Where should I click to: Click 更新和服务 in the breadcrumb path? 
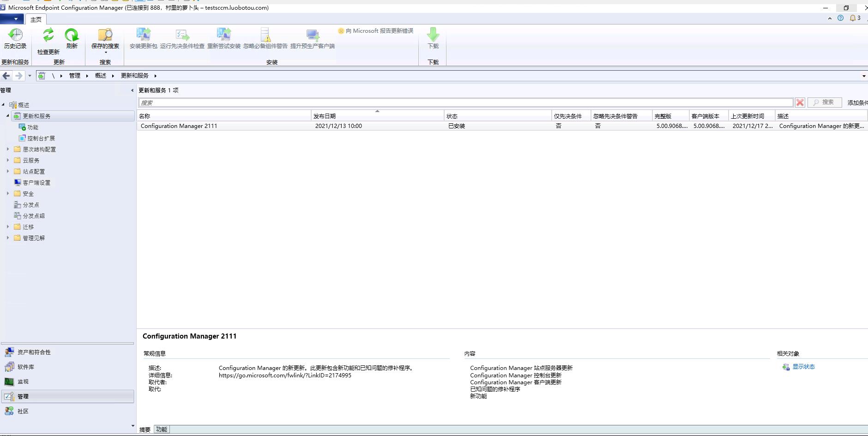tap(135, 76)
